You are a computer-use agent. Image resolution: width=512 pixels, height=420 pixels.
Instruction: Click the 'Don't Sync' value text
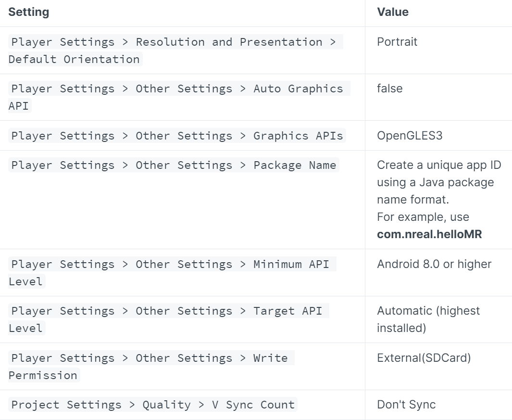pyautogui.click(x=406, y=405)
